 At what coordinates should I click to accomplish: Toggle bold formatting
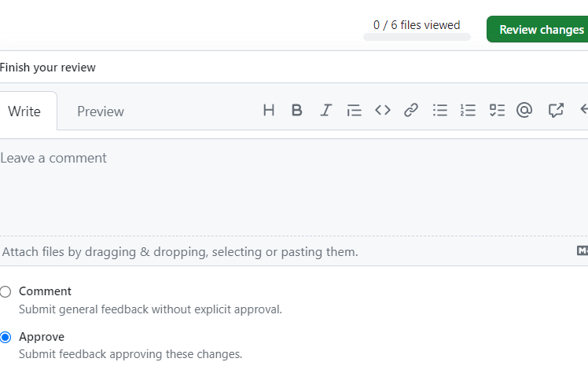pos(296,110)
